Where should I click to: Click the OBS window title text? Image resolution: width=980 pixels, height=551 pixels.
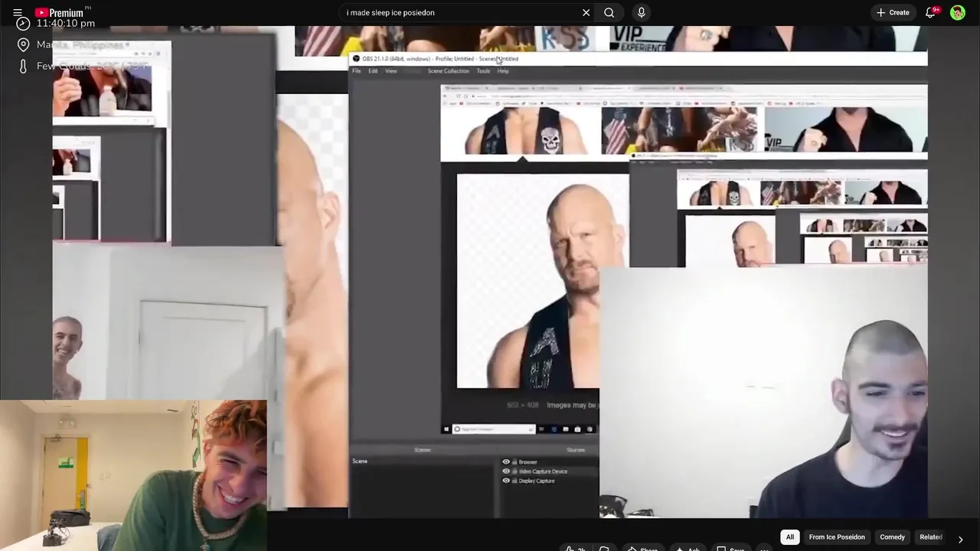pos(440,59)
